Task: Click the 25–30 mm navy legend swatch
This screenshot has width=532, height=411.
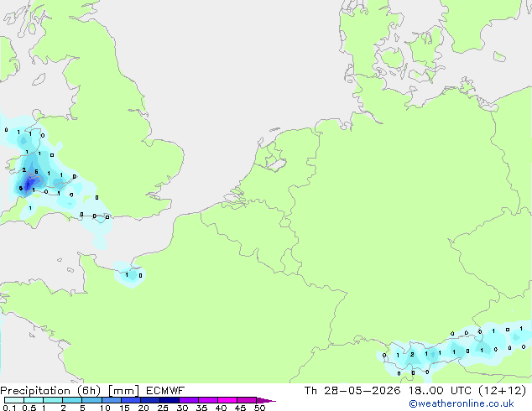Action: 170,400
